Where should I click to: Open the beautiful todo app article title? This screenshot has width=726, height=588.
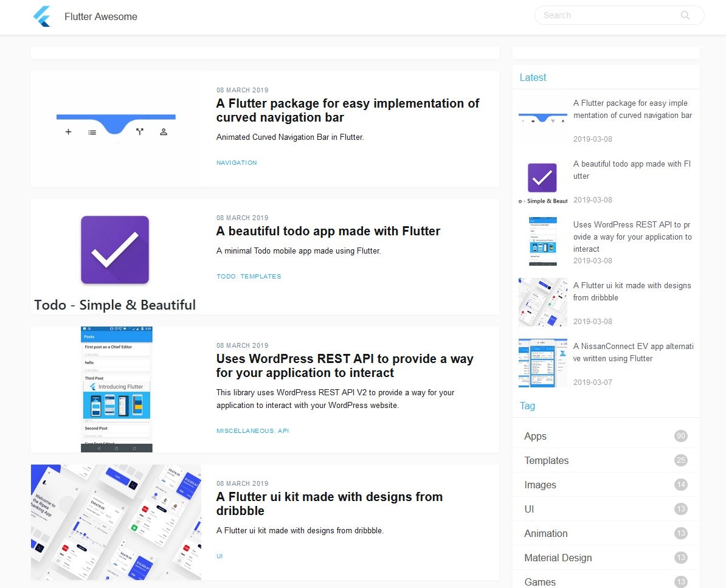[328, 231]
